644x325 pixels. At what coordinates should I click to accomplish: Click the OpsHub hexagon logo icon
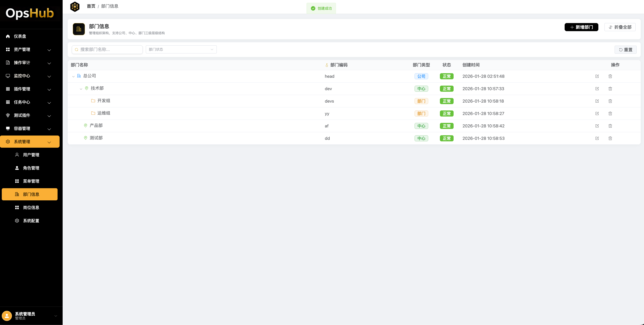pyautogui.click(x=75, y=7)
